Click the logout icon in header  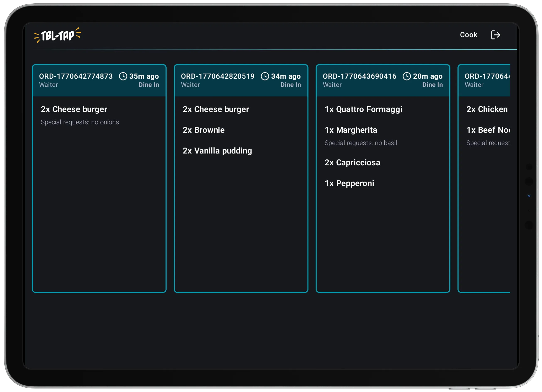(x=495, y=35)
